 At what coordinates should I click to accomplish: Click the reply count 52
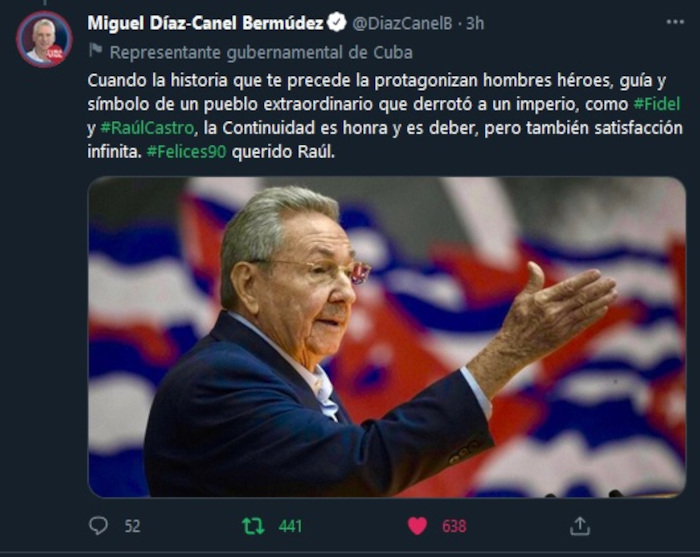pyautogui.click(x=132, y=526)
